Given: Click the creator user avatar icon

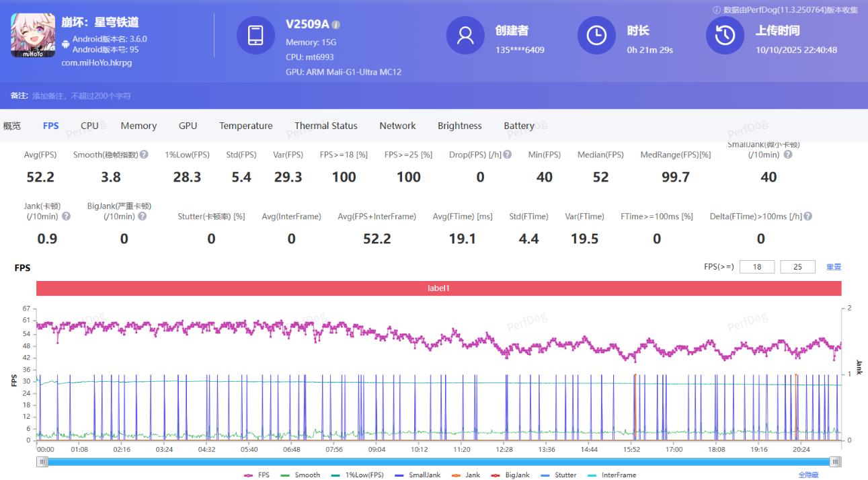Looking at the screenshot, I should (465, 36).
